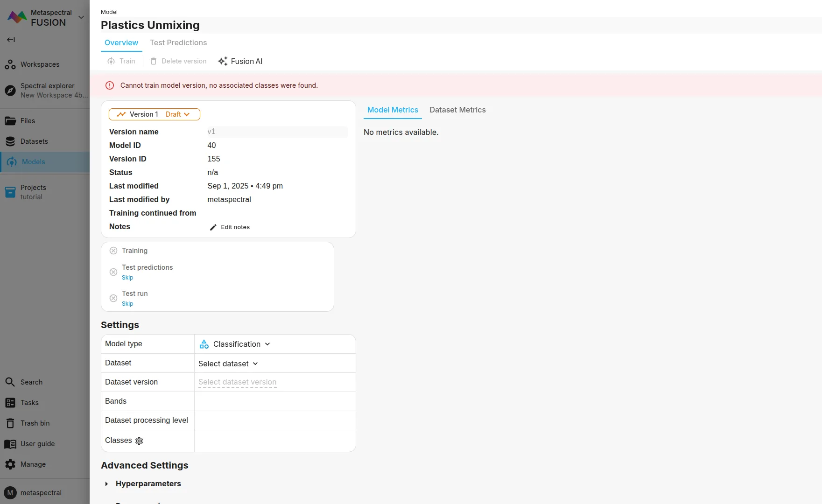Screen dimensions: 822x504
Task: Open the Trash bin
Action: [35, 423]
